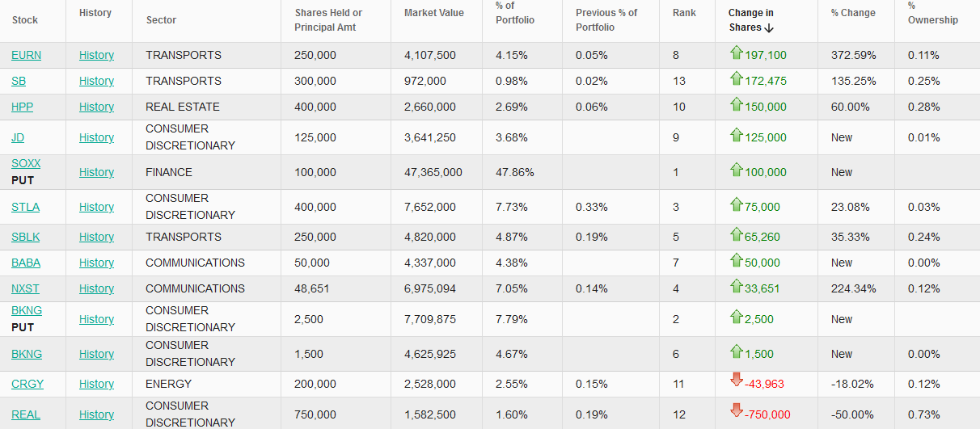Screen dimensions: 980x429
Task: Sort by Sector column header
Action: [x=161, y=19]
